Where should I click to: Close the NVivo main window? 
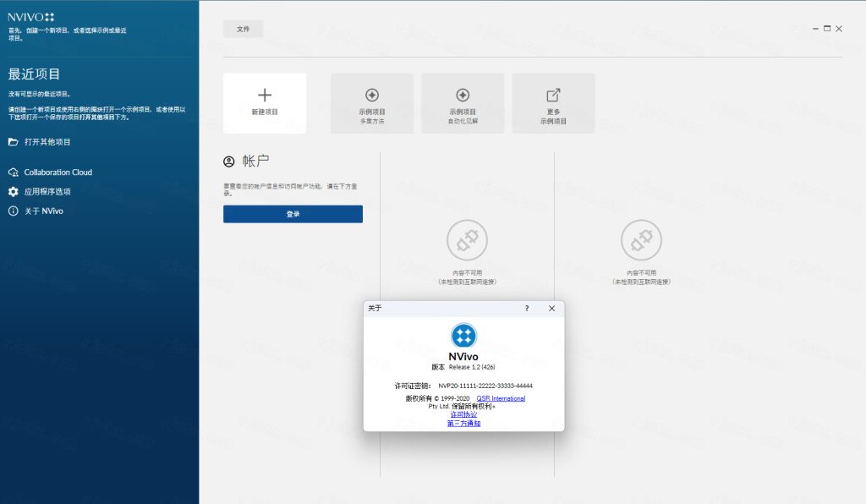click(838, 29)
